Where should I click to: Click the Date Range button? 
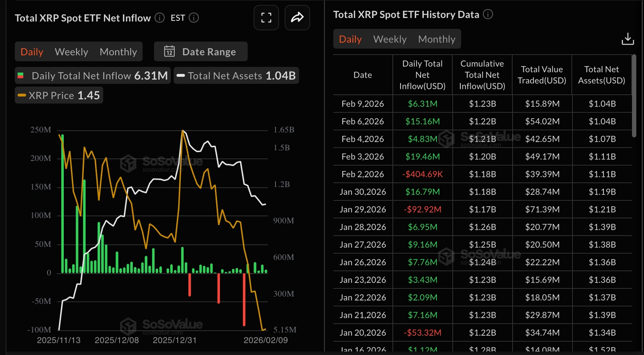click(200, 51)
